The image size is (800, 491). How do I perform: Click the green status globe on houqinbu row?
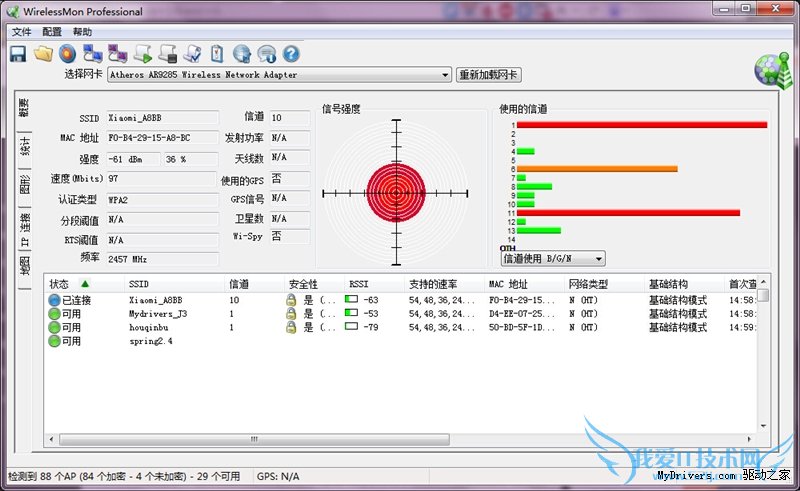[x=54, y=327]
